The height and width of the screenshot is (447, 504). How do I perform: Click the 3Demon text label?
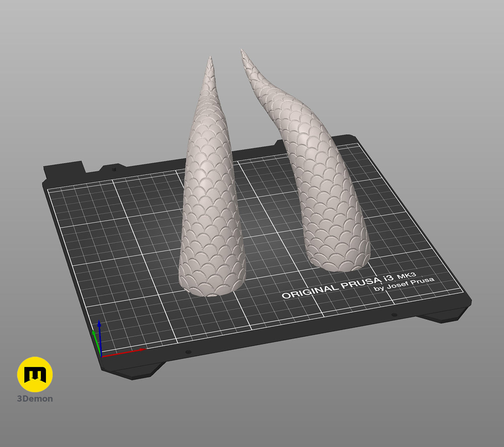(35, 398)
